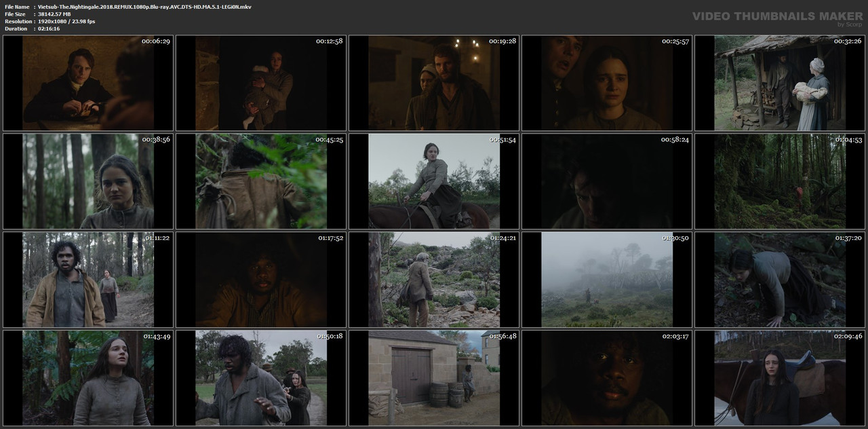Open the thumbnail at 00:06:29
The image size is (868, 429).
pyautogui.click(x=88, y=83)
